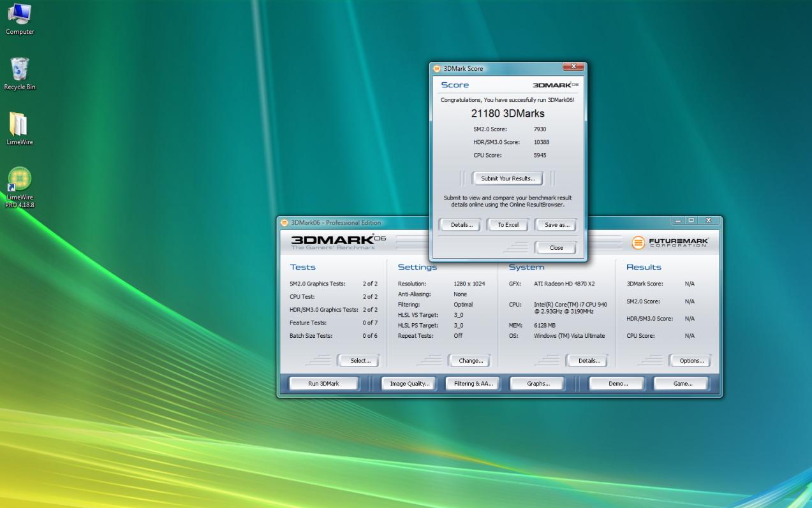Select the LimeWire PRO 4.18.8 shortcut
Screen dimensions: 812x508
19,187
